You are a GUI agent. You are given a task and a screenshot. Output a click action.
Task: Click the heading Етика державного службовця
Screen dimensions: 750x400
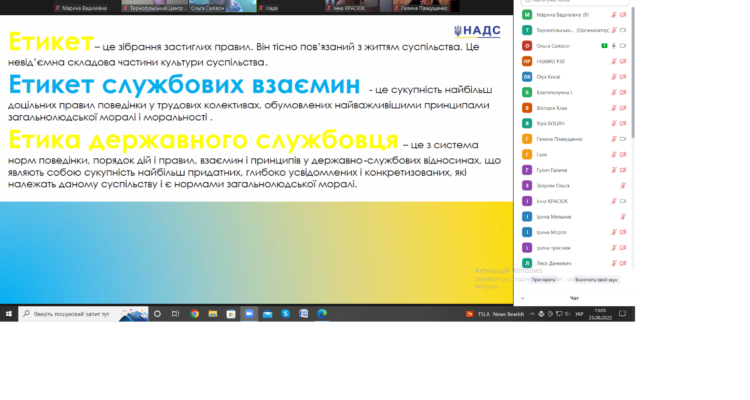(x=203, y=140)
